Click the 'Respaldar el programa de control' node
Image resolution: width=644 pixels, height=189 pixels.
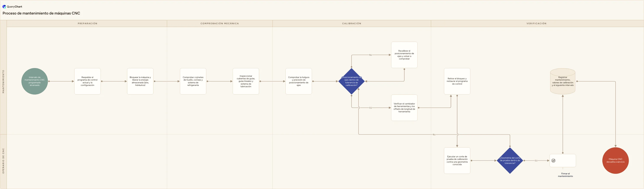pos(88,81)
